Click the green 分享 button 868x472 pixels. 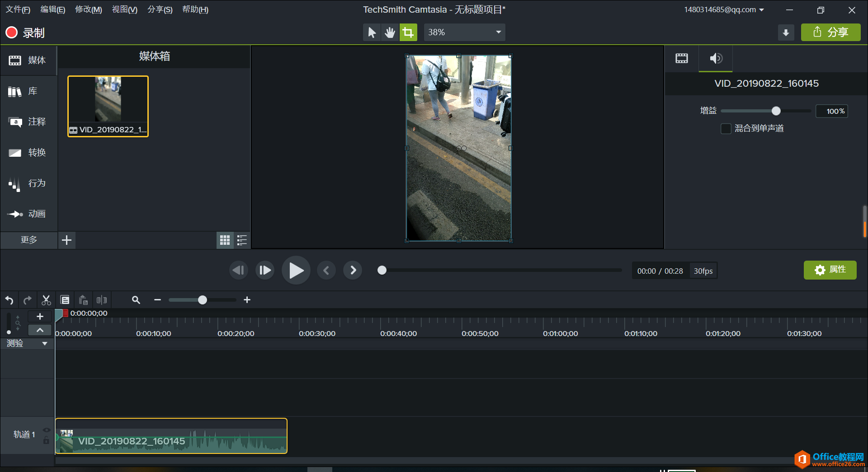tap(830, 33)
